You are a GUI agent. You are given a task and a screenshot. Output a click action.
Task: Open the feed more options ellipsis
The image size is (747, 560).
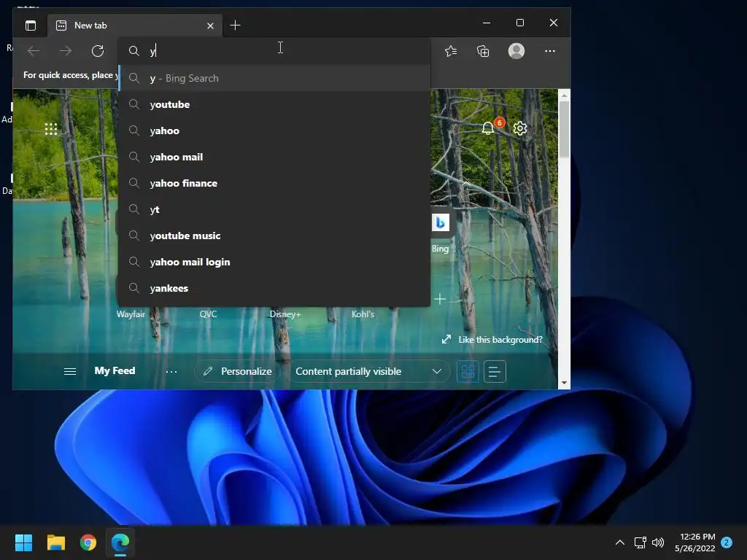(171, 371)
